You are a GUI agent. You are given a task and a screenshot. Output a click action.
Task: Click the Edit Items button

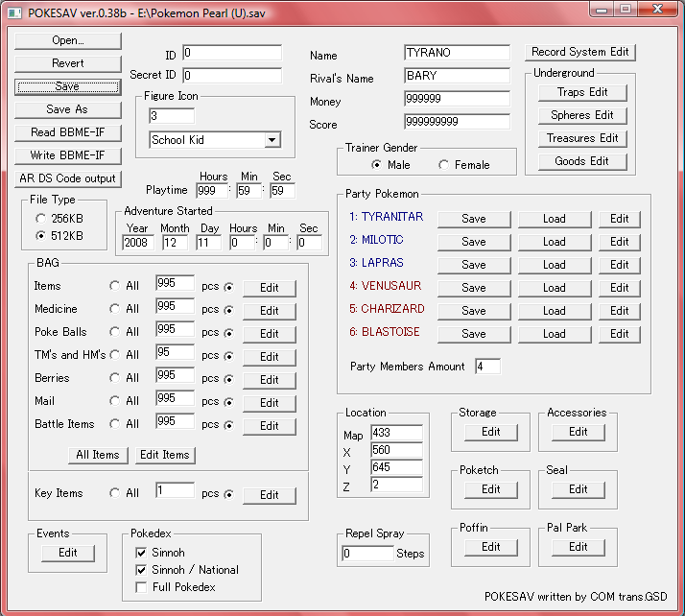[x=165, y=455]
